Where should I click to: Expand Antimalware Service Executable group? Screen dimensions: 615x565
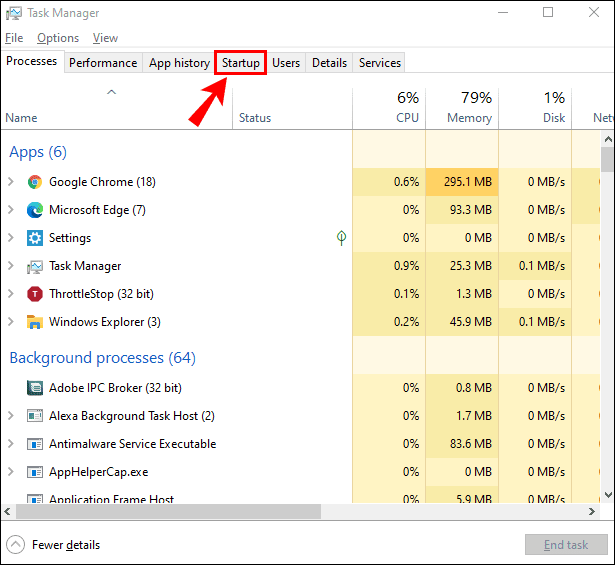pos(11,444)
